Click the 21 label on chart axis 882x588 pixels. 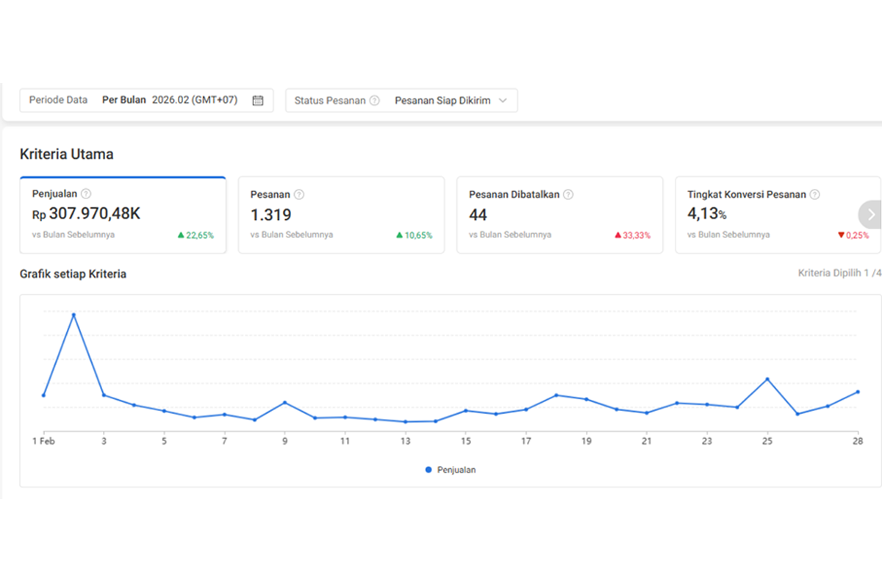647,442
